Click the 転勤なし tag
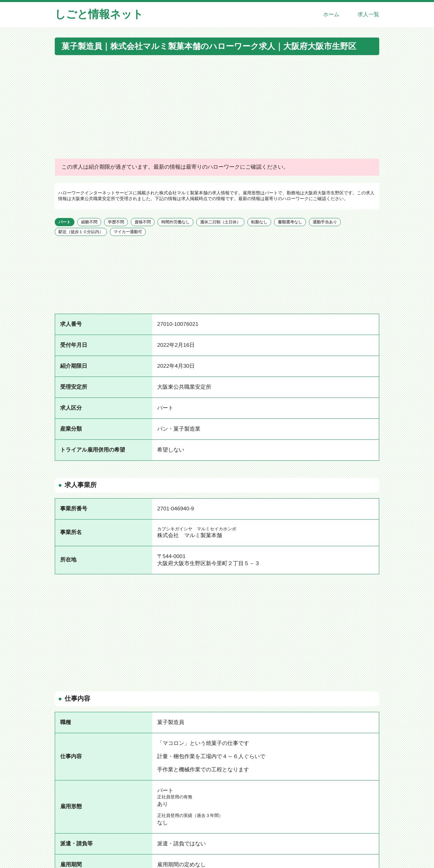The width and height of the screenshot is (434, 868). click(x=259, y=222)
